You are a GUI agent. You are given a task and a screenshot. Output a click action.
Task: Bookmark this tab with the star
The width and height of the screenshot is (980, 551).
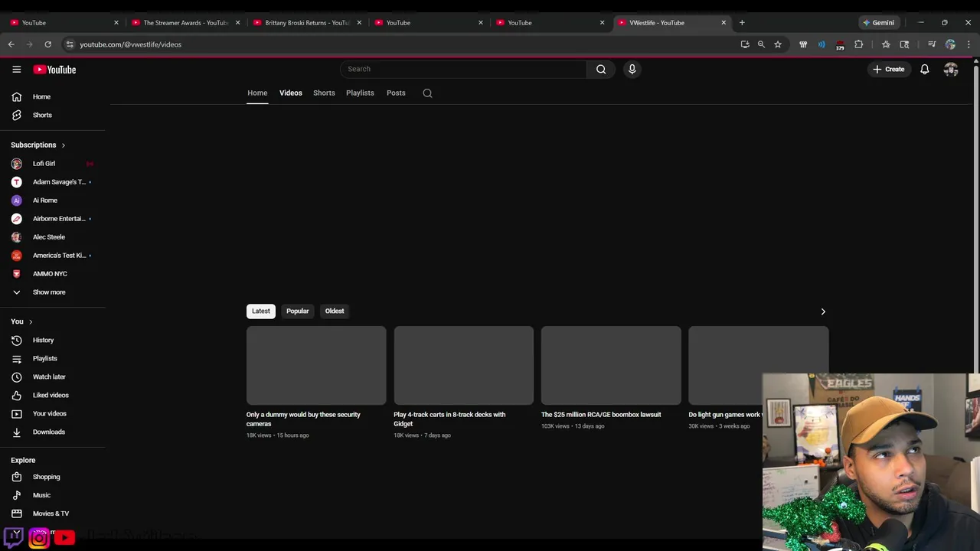click(x=778, y=44)
